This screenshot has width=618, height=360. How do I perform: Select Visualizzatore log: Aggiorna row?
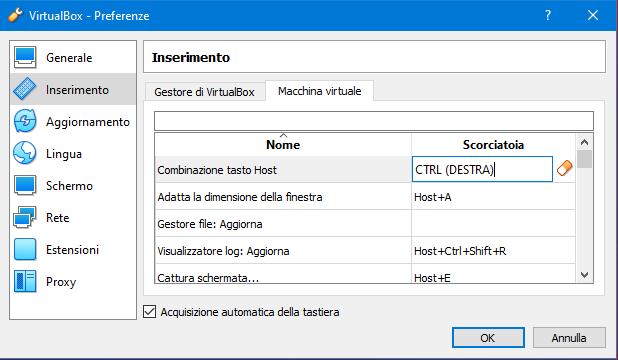click(x=283, y=251)
